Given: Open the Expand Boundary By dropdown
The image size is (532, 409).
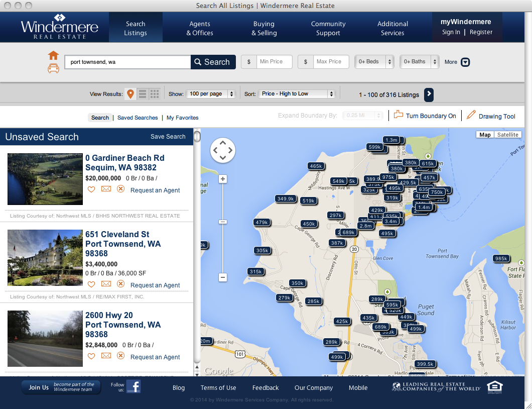Looking at the screenshot, I should pos(363,116).
